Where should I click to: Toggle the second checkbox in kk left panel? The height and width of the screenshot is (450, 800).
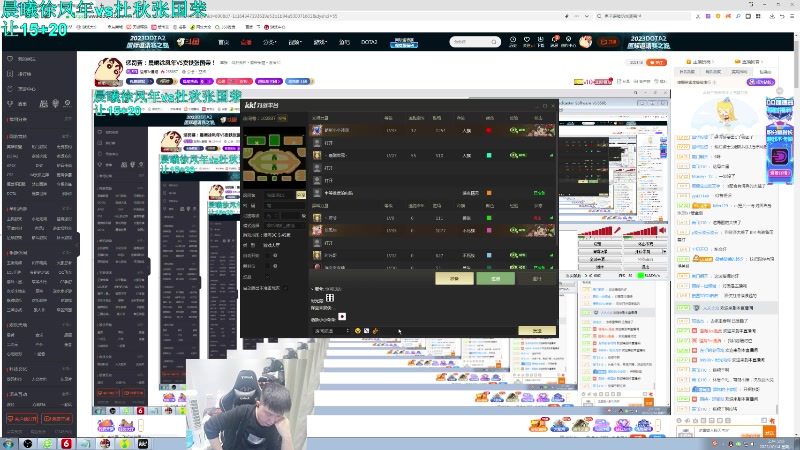coord(268,266)
